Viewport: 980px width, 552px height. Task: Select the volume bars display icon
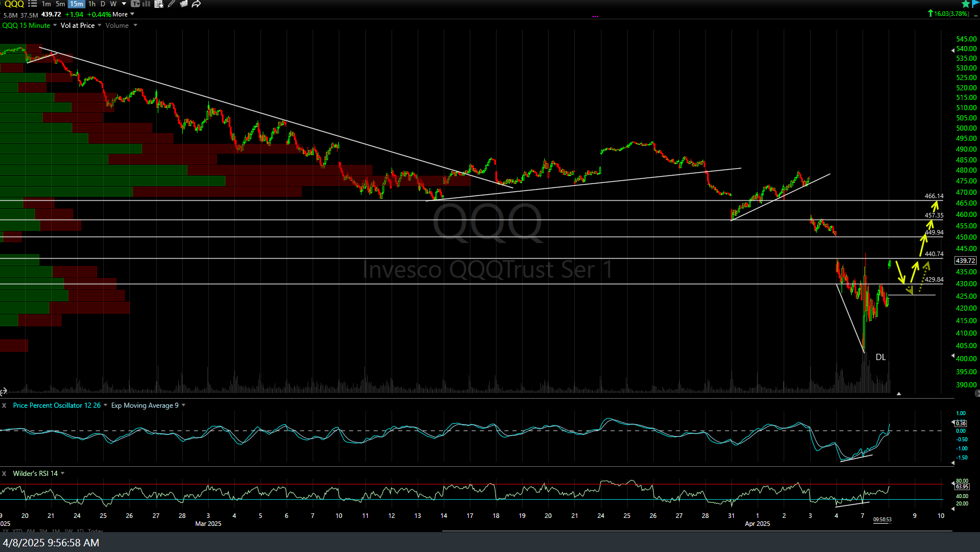[x=146, y=4]
